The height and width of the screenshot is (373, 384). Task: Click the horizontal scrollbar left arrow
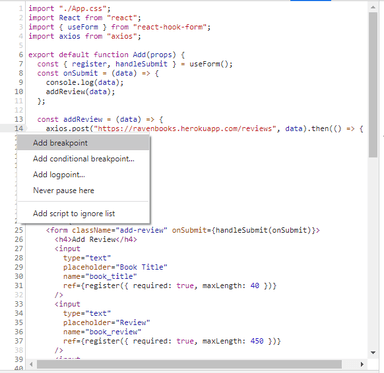tap(31, 364)
